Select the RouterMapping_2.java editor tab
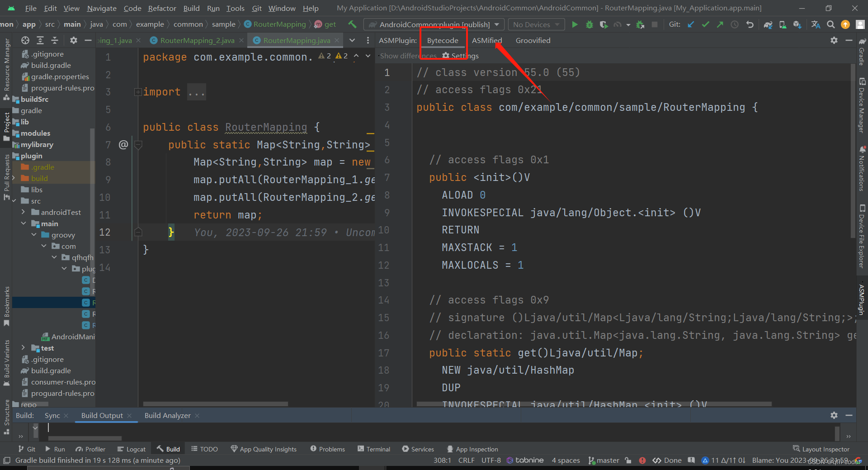 click(197, 40)
